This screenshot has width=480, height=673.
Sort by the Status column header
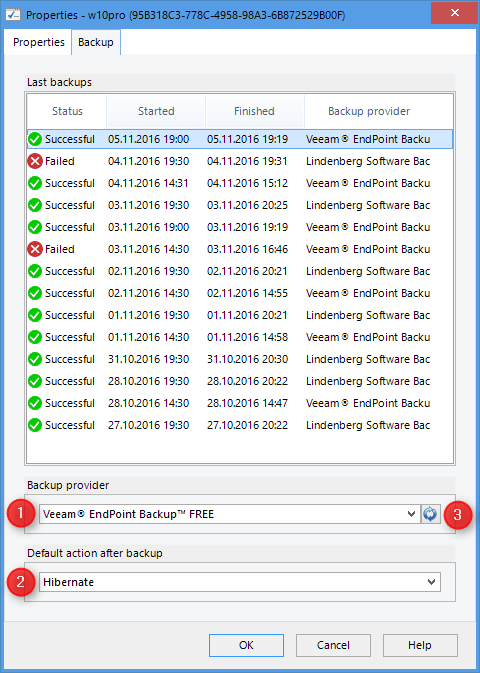(x=67, y=111)
